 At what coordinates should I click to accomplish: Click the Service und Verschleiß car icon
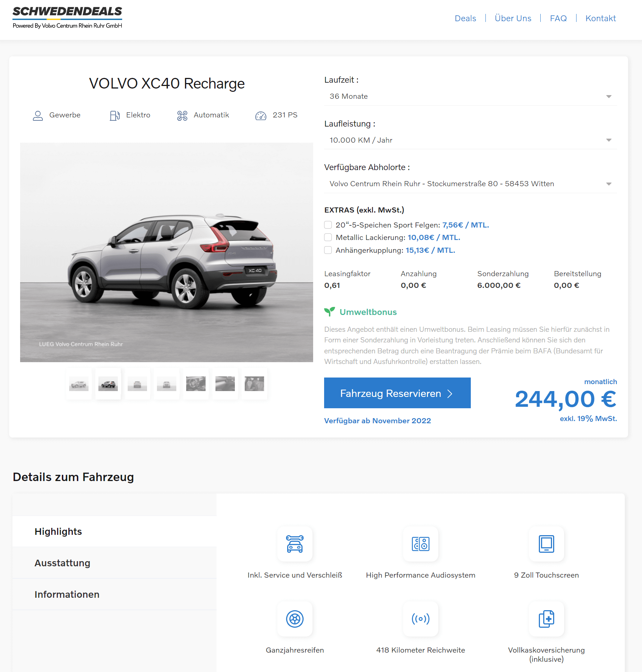click(x=294, y=544)
